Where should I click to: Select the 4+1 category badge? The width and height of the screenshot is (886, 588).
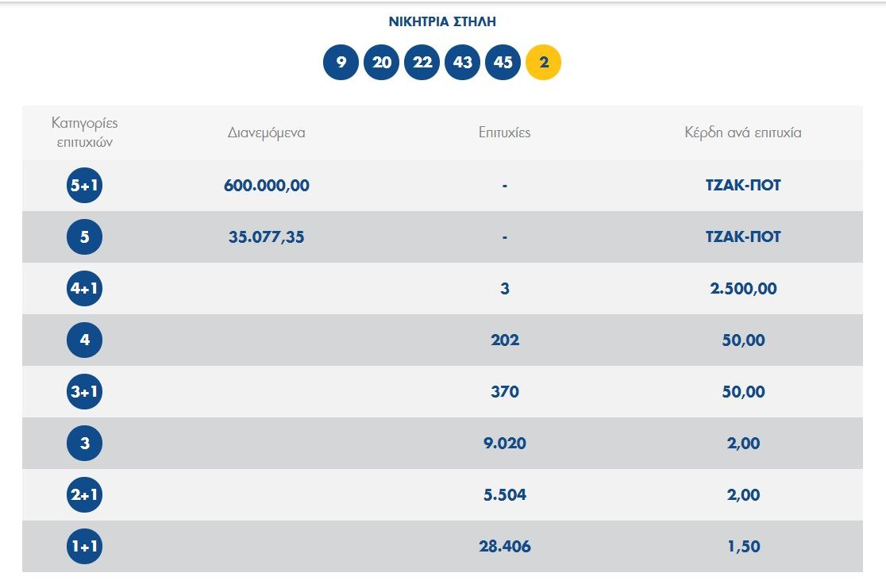(85, 289)
